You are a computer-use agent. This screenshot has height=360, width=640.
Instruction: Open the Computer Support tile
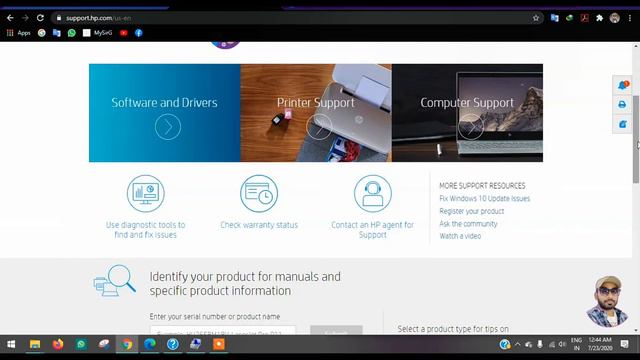tap(467, 113)
